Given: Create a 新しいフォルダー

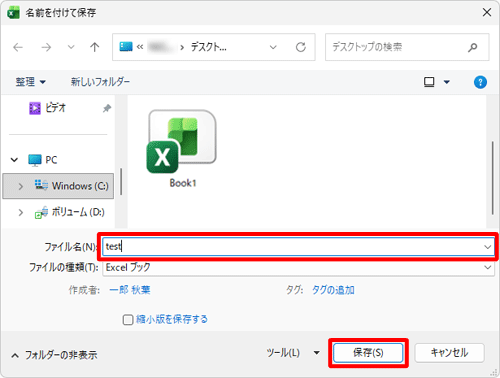Looking at the screenshot, I should pyautogui.click(x=100, y=82).
